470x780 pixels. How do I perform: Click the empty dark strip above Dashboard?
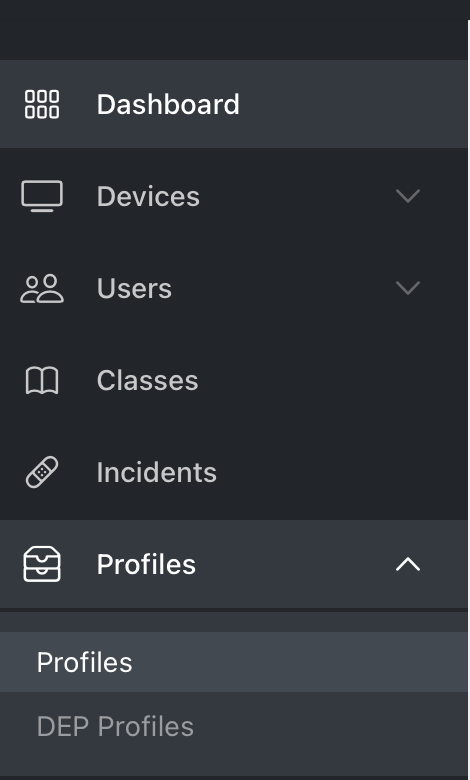coord(234,40)
